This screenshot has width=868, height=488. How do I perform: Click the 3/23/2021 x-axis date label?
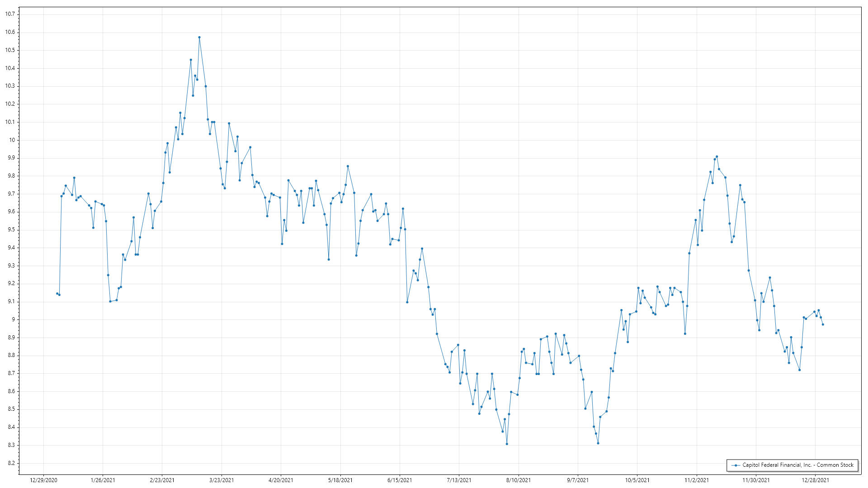tap(222, 480)
